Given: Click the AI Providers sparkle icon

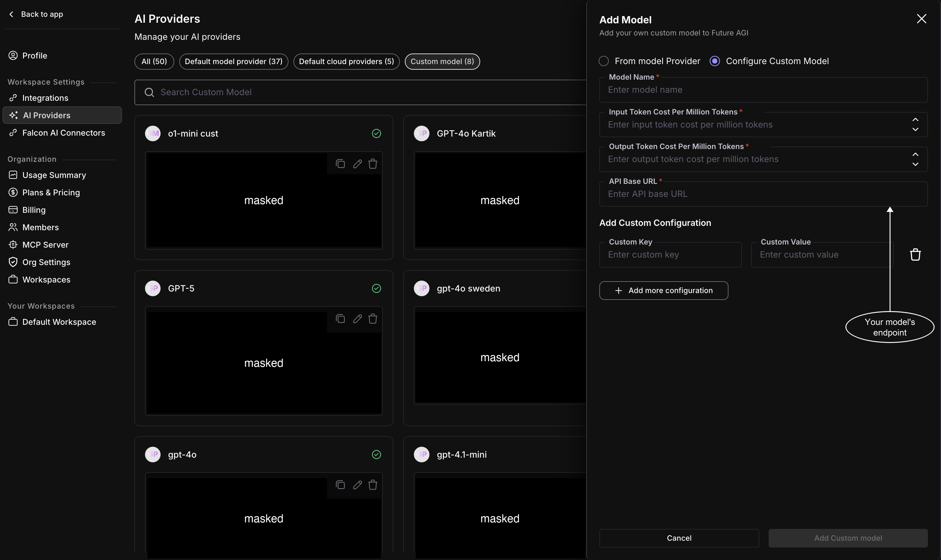Looking at the screenshot, I should pos(14,115).
